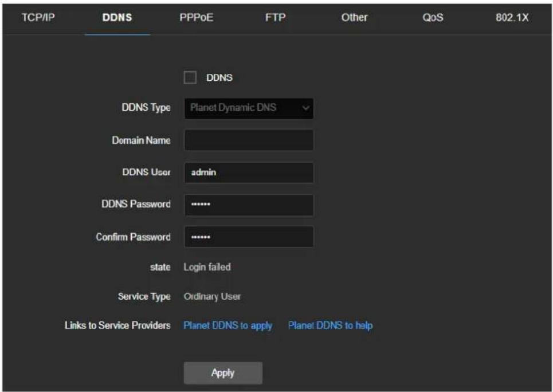553x392 pixels.
Task: Click the Confirm Password field
Action: [249, 237]
